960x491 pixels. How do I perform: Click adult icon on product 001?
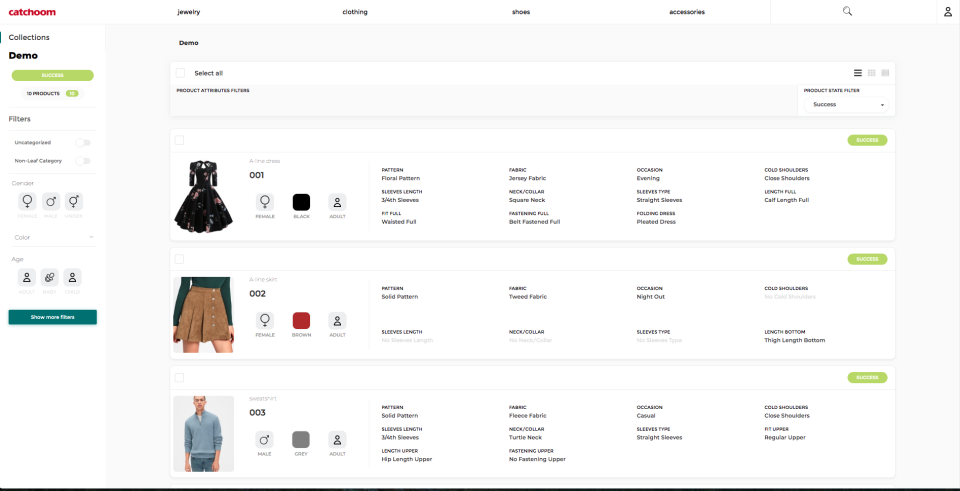point(337,202)
